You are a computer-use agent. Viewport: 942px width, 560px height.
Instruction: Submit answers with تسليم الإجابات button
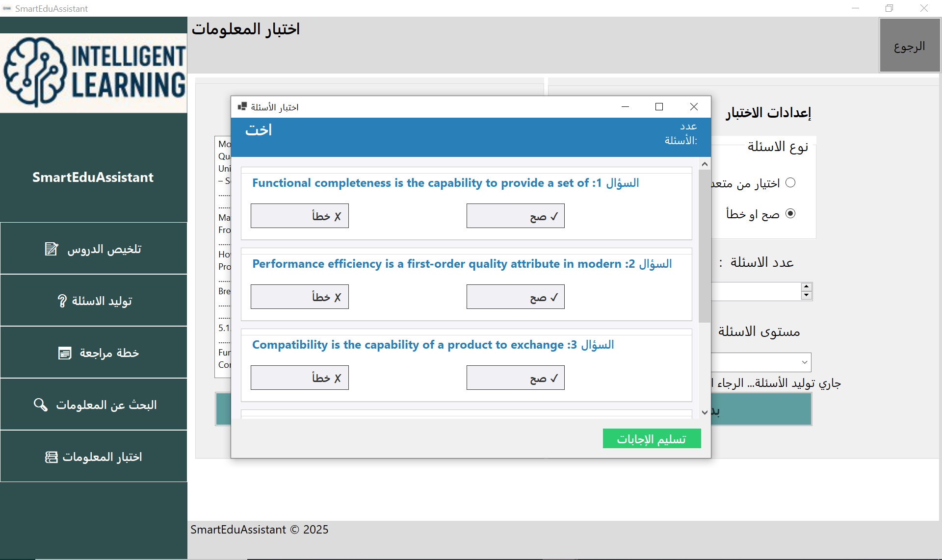point(652,438)
